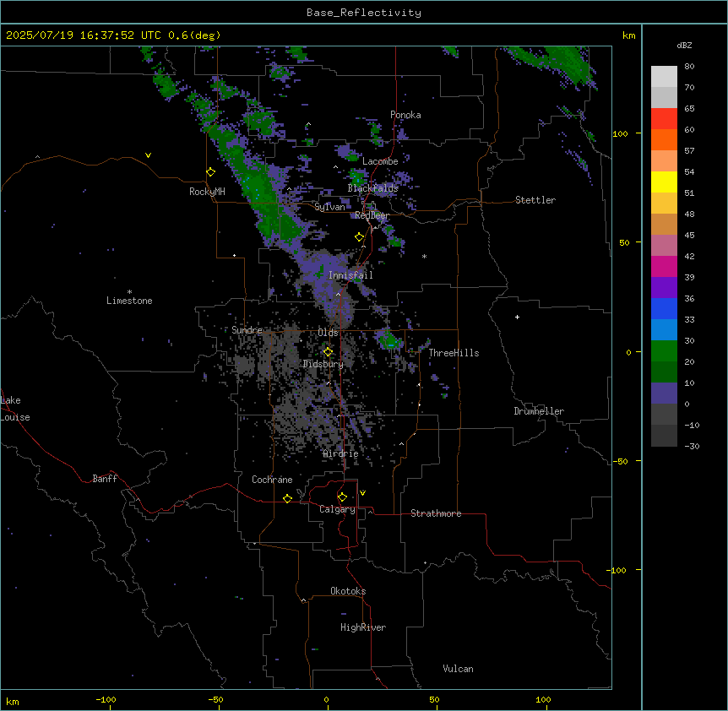Click the RockyMH label
The image size is (728, 711).
click(207, 192)
